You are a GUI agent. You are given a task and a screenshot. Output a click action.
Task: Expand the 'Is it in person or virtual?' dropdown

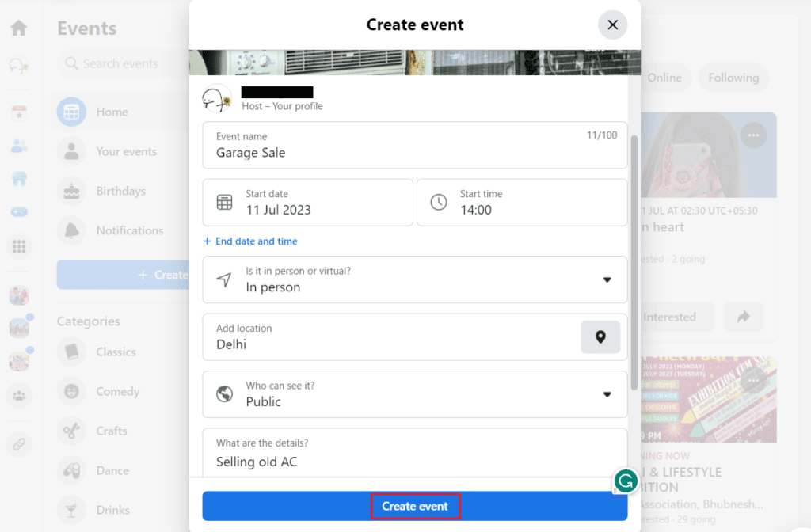point(607,279)
